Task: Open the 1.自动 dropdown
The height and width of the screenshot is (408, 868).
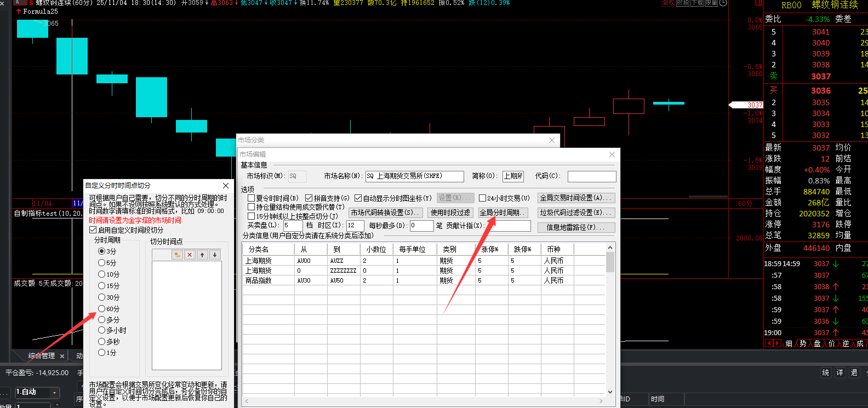Action: [37, 392]
